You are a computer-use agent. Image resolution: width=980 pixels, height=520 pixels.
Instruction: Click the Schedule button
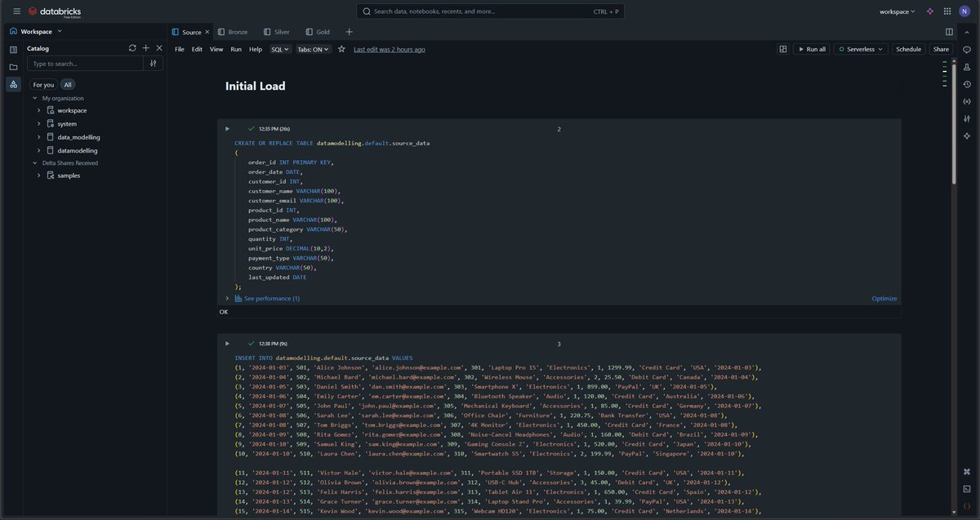[x=908, y=49]
